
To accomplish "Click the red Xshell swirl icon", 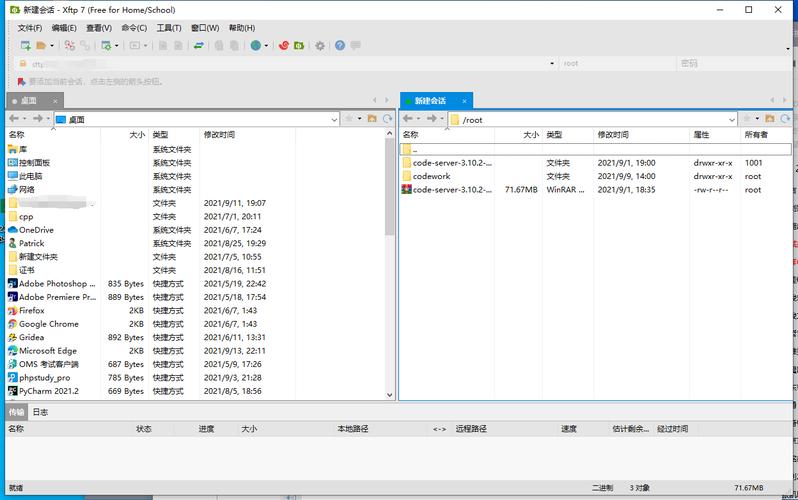I will [284, 46].
